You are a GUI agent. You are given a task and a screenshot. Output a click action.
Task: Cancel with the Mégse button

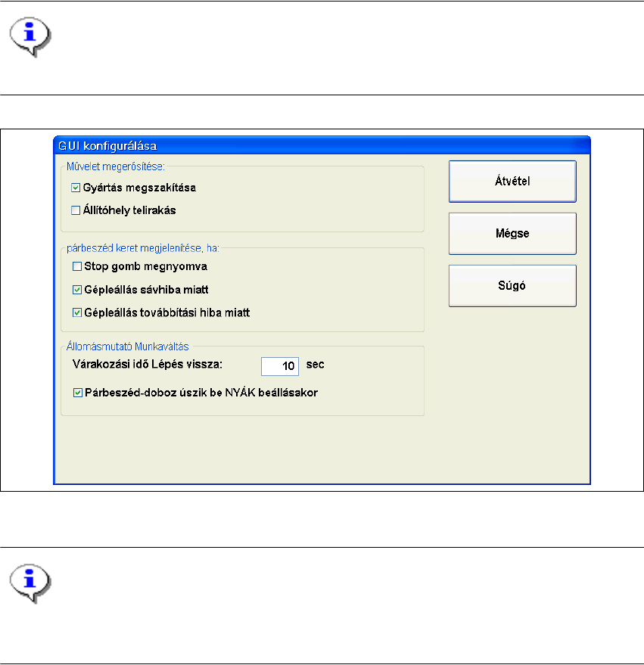[x=512, y=233]
